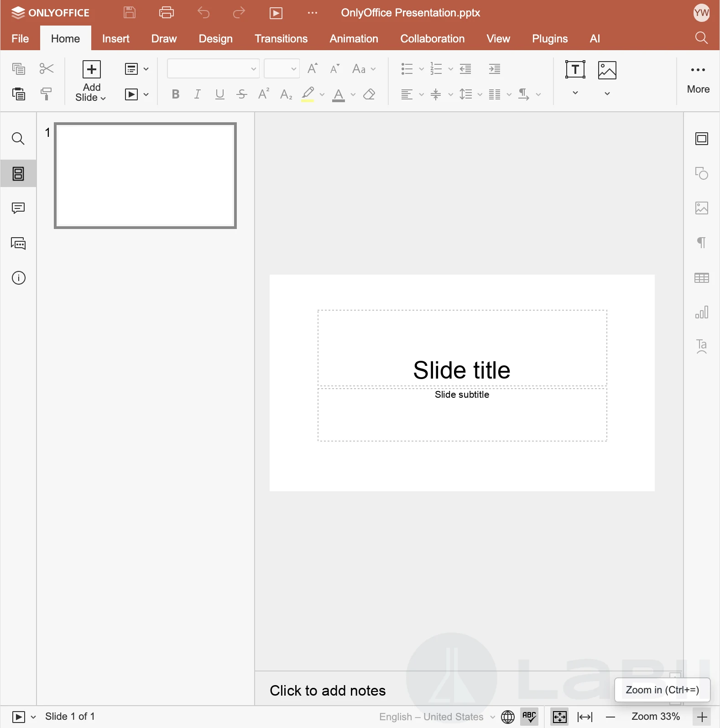This screenshot has height=728, width=720.
Task: Open the Collaboration tab
Action: click(432, 39)
